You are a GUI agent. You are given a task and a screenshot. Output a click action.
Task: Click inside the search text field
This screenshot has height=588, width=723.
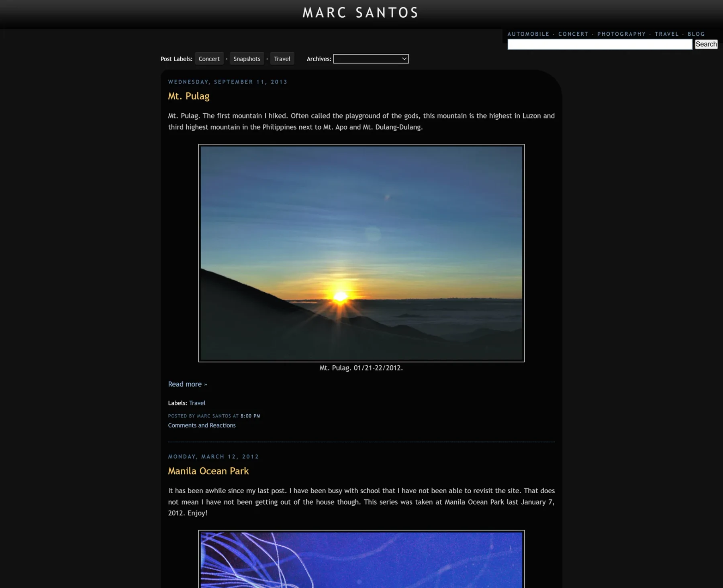pos(599,45)
